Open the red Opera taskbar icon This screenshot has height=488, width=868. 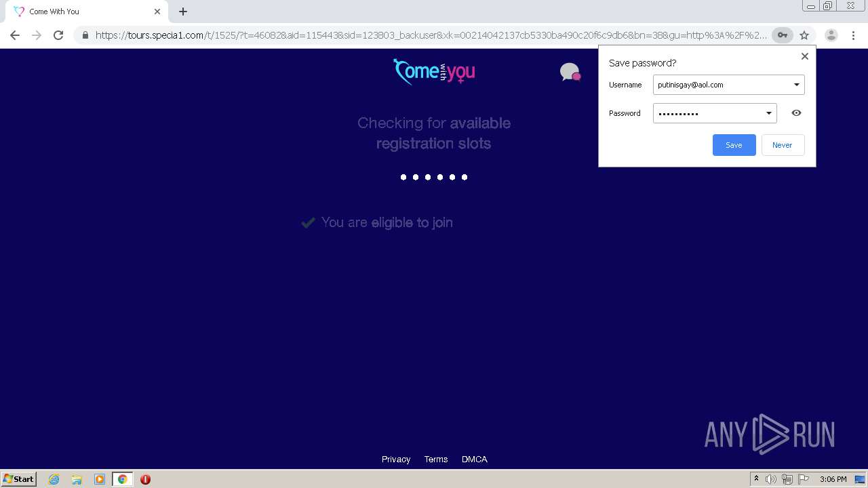pyautogui.click(x=145, y=479)
